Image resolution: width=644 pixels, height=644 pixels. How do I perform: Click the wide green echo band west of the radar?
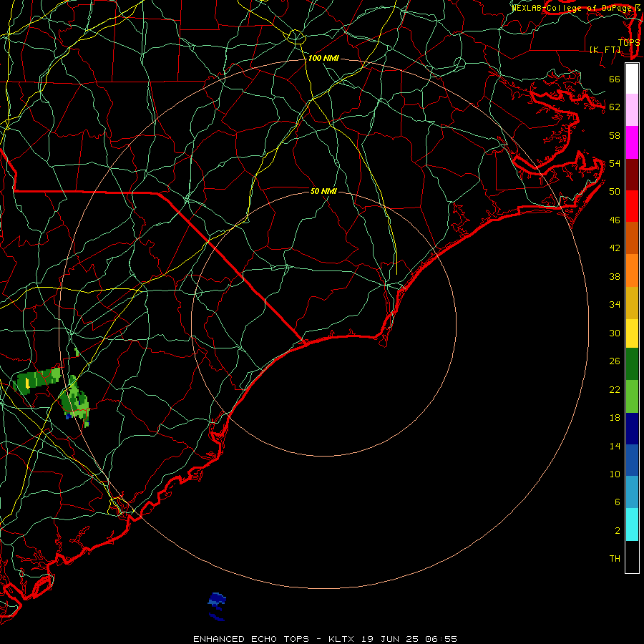point(38,381)
